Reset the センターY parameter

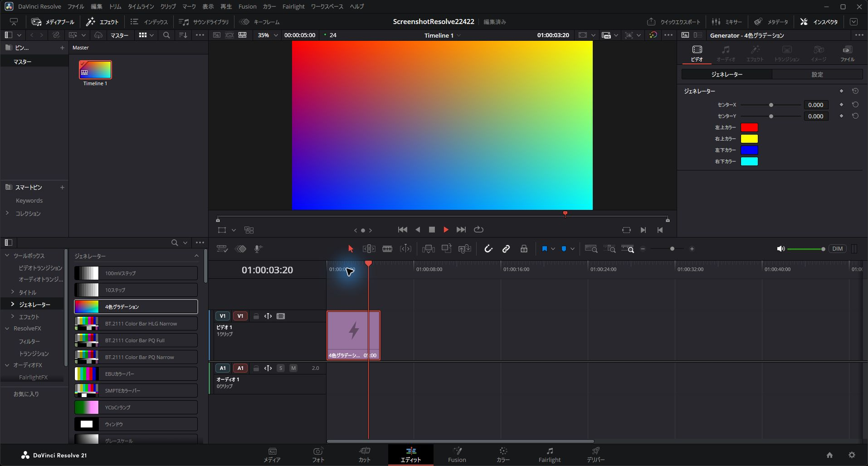(x=855, y=116)
